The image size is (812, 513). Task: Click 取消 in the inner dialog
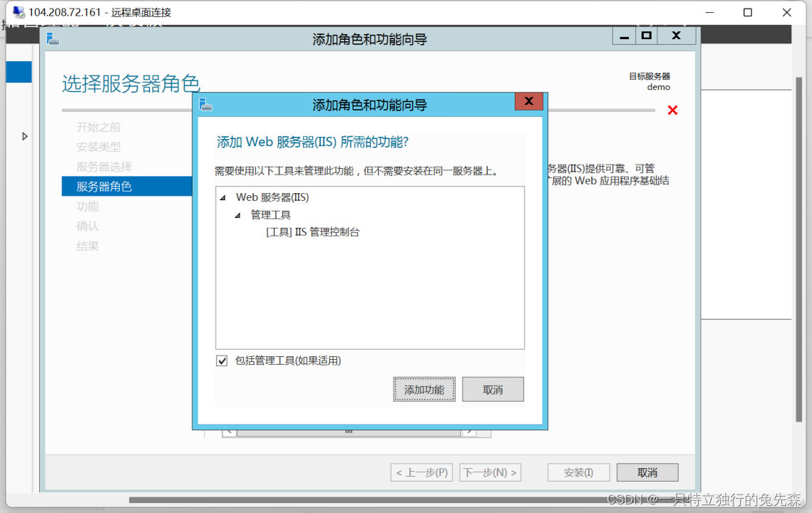(493, 389)
